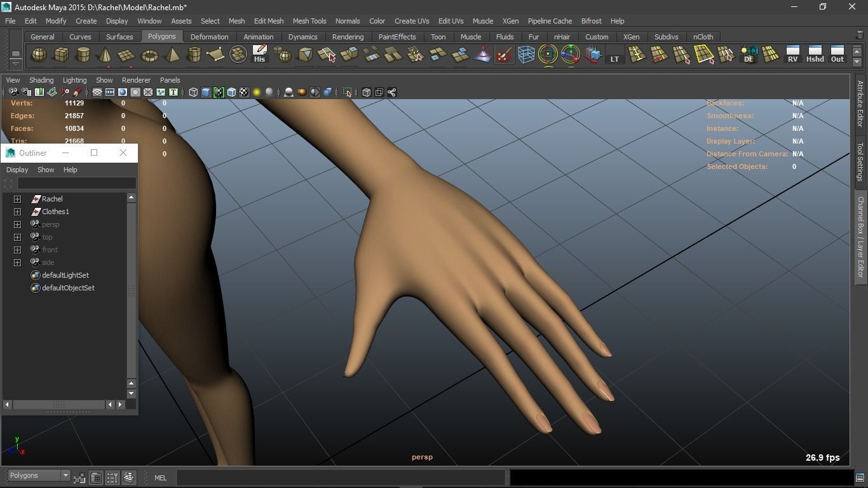Screen dimensions: 868x488
Task: Click the MEL command line input
Action: (341, 478)
